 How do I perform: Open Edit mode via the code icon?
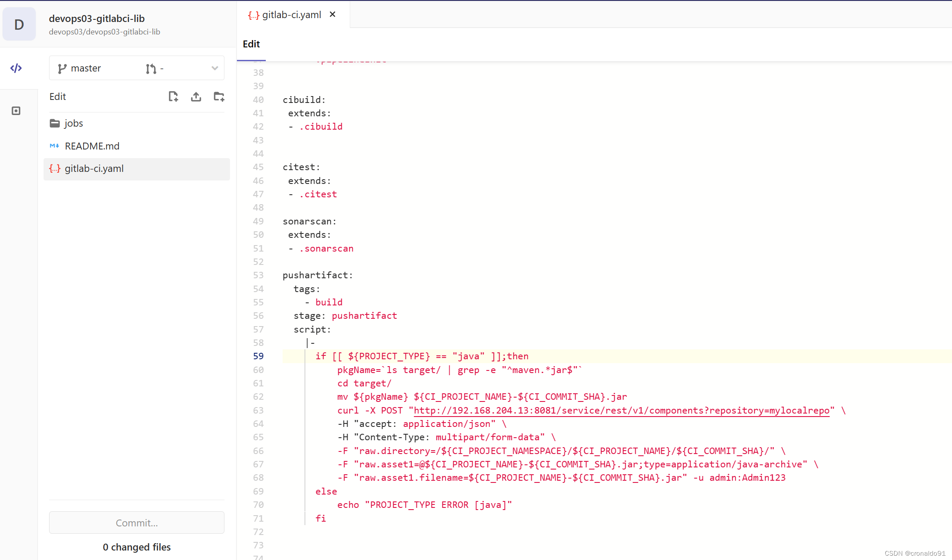(x=16, y=68)
